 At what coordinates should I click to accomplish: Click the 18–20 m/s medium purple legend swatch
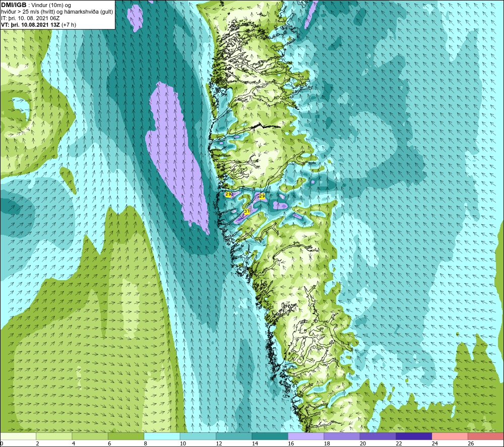(x=342, y=436)
